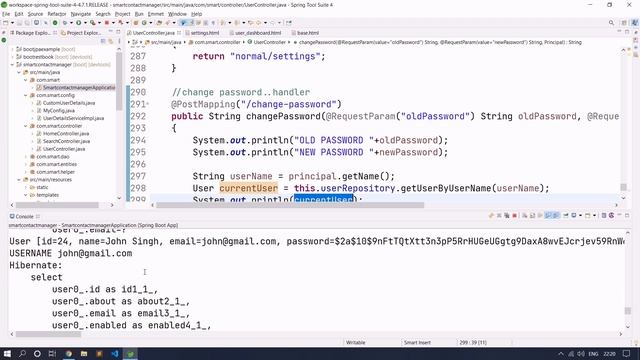Maximize the editor area
The height and width of the screenshot is (360, 640).
pyautogui.click(x=627, y=32)
